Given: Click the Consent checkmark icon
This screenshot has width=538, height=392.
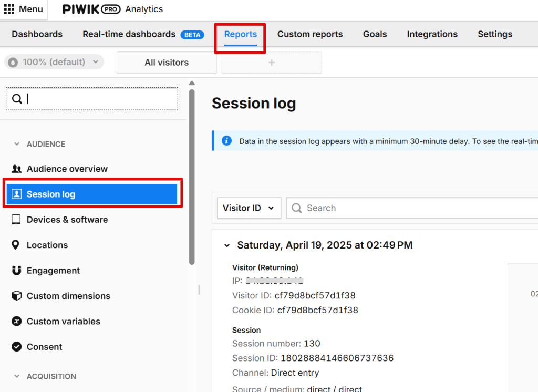Looking at the screenshot, I should click(17, 347).
